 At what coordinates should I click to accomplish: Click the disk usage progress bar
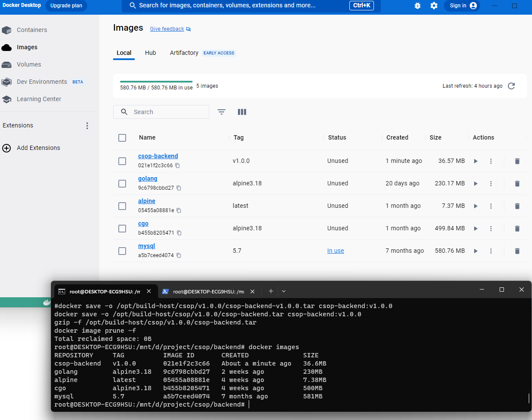pos(156,81)
